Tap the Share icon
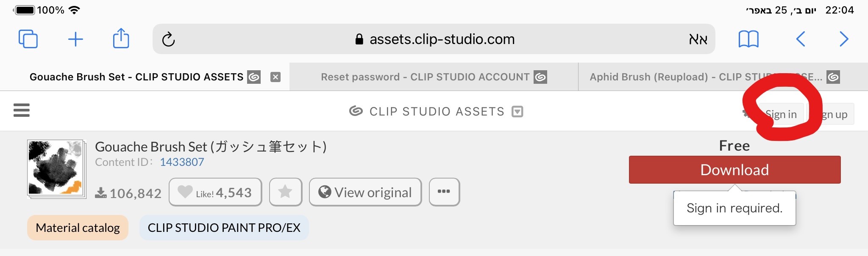The width and height of the screenshot is (868, 256). (x=121, y=39)
